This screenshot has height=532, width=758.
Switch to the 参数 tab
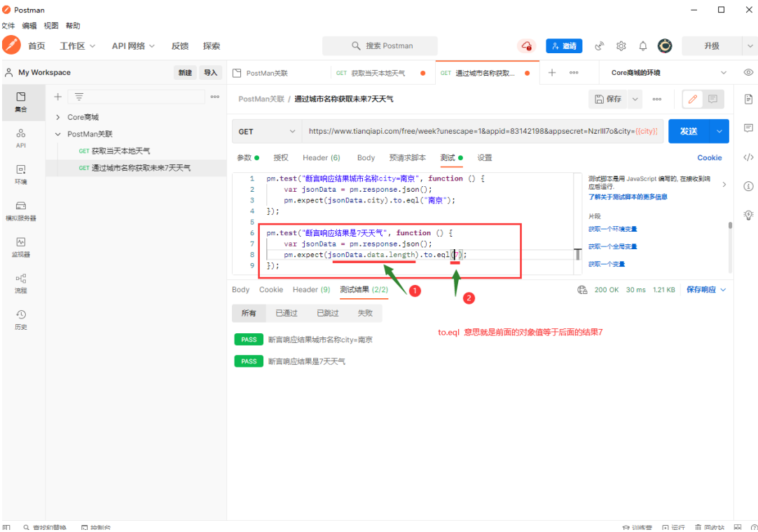[247, 157]
